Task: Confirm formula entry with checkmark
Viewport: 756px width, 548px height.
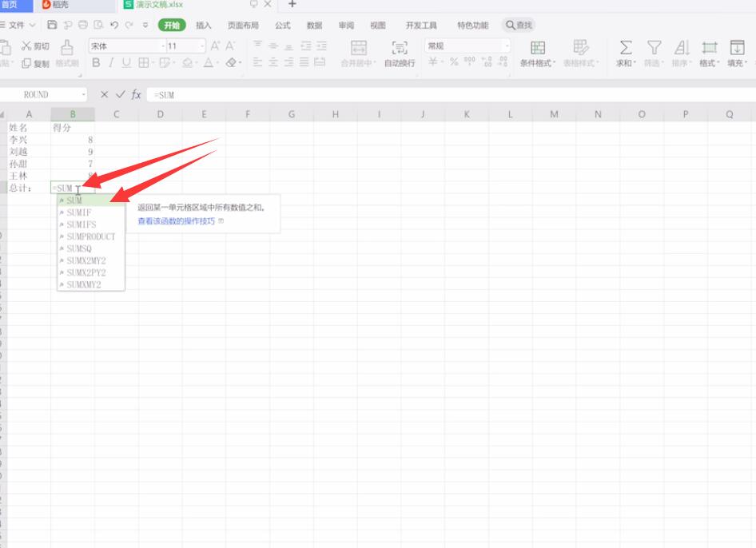Action: pyautogui.click(x=121, y=94)
